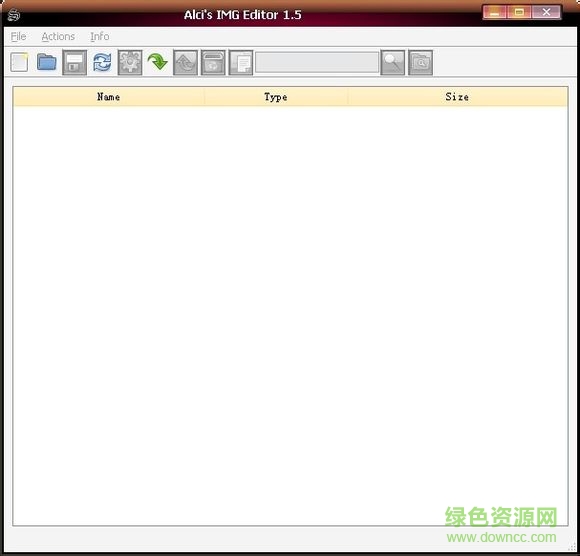
Task: Sort entries by the Name column header
Action: [108, 97]
